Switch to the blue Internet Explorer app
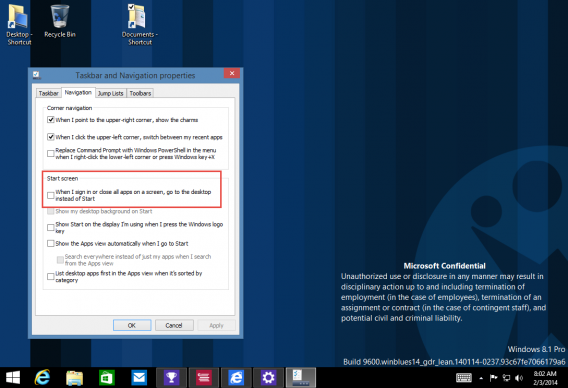 236,377
